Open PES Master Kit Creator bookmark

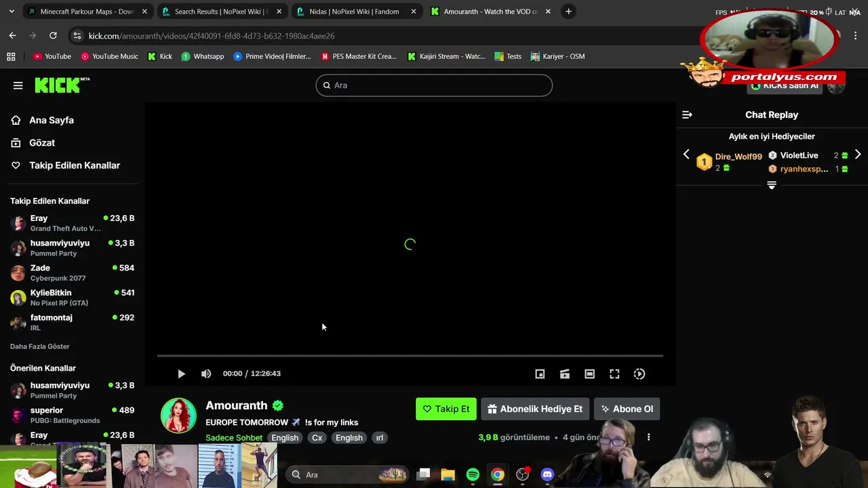pyautogui.click(x=358, y=56)
